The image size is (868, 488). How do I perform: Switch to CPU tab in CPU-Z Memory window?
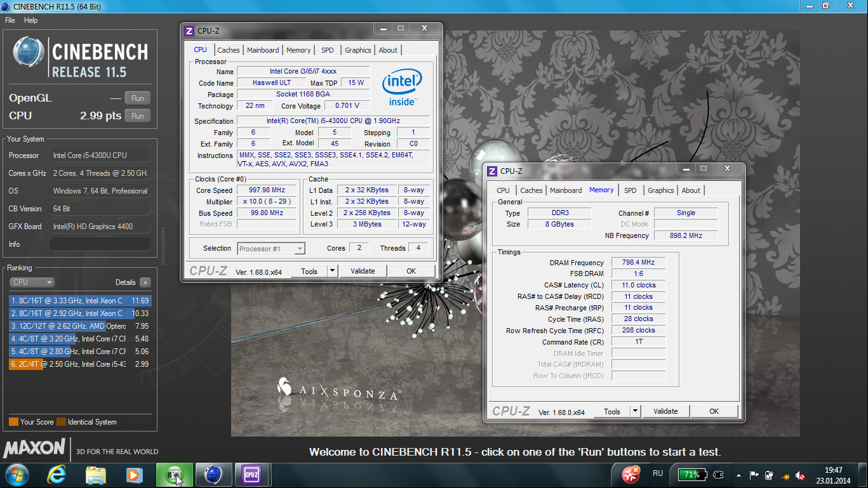[x=503, y=190]
